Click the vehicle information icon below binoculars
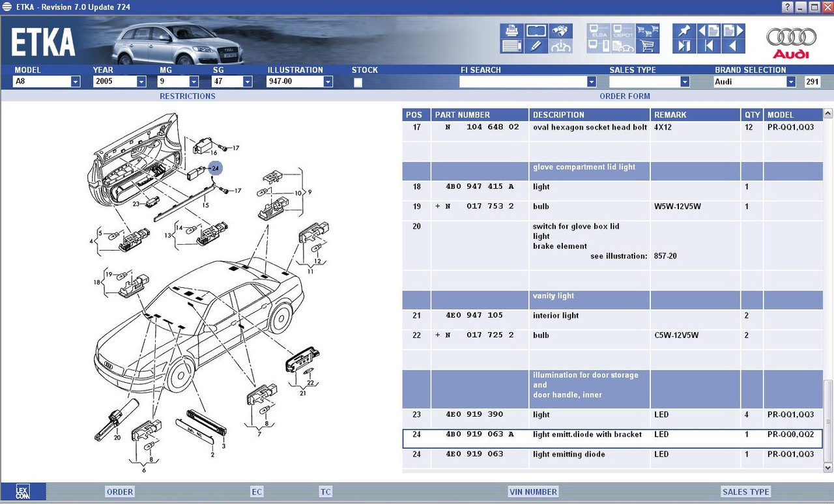This screenshot has height=504, width=834. [x=560, y=46]
